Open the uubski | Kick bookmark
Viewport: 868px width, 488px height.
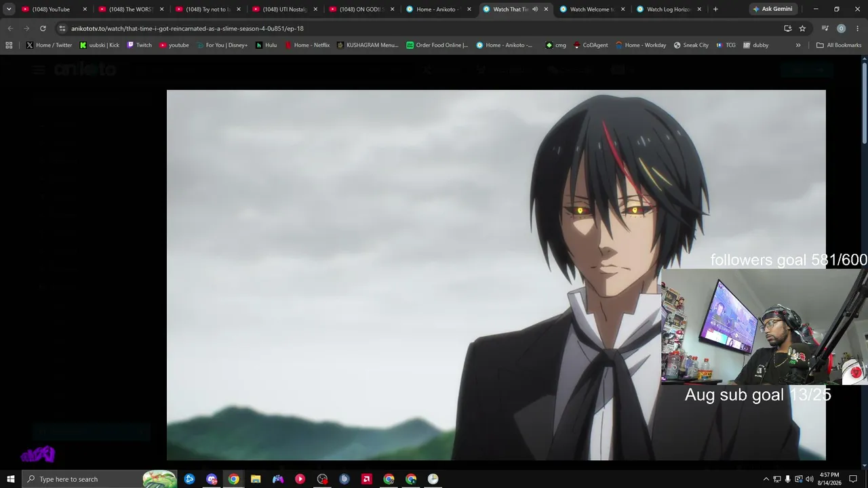(99, 45)
